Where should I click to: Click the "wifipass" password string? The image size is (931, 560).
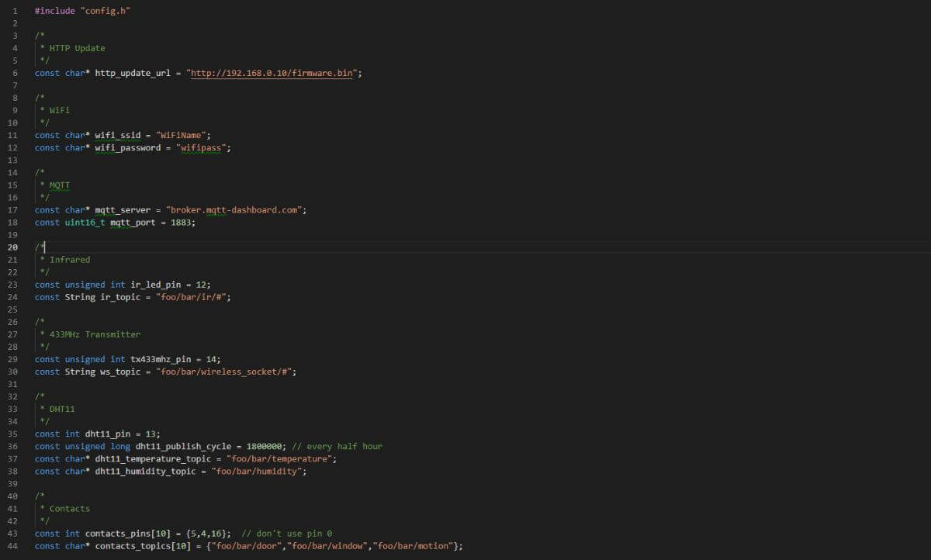[x=201, y=147]
